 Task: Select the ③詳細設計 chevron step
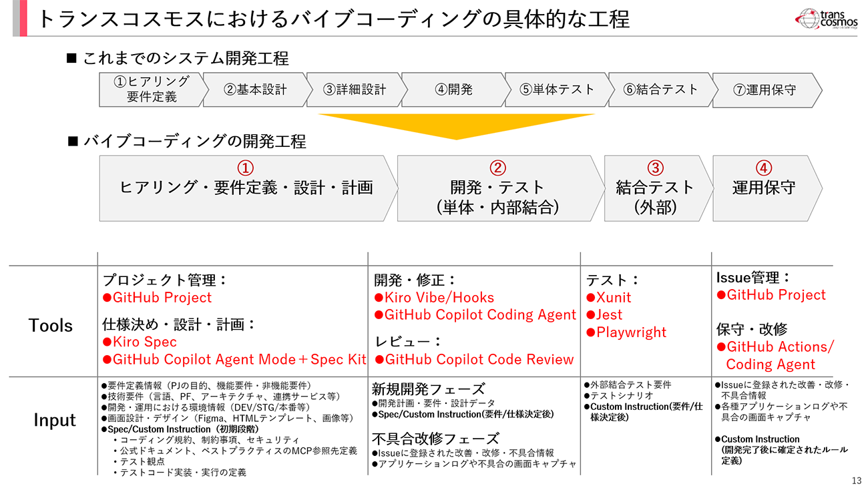tap(354, 89)
